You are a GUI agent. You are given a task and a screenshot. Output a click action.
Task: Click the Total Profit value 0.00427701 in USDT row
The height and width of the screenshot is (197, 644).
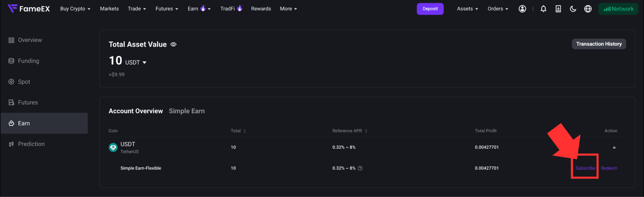(x=487, y=147)
